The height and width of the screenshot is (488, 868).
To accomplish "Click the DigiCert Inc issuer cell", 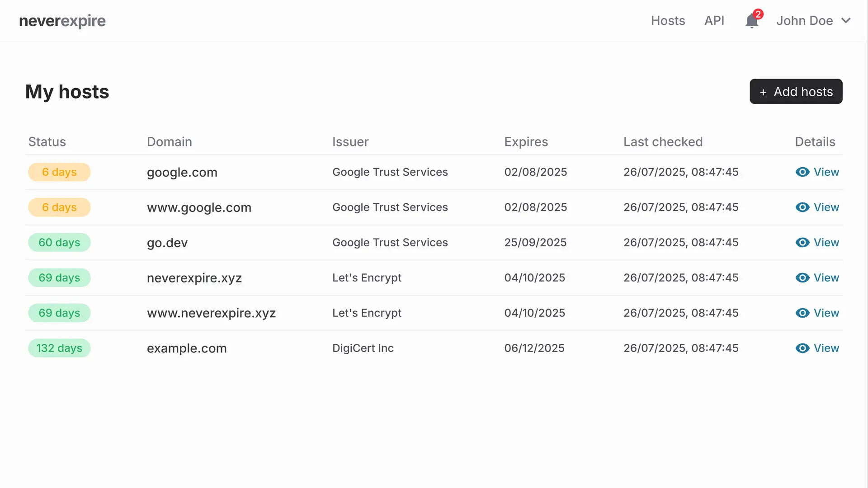I will [x=363, y=348].
